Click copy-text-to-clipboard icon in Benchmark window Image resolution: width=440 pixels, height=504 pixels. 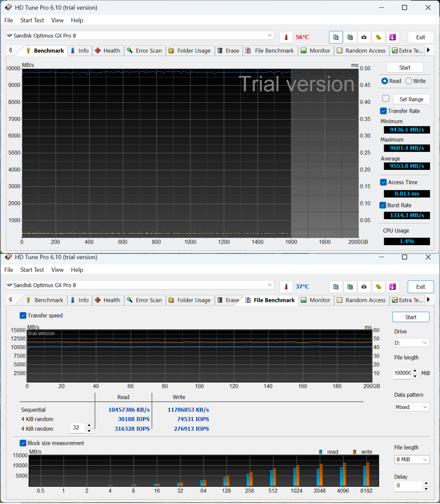click(x=336, y=37)
